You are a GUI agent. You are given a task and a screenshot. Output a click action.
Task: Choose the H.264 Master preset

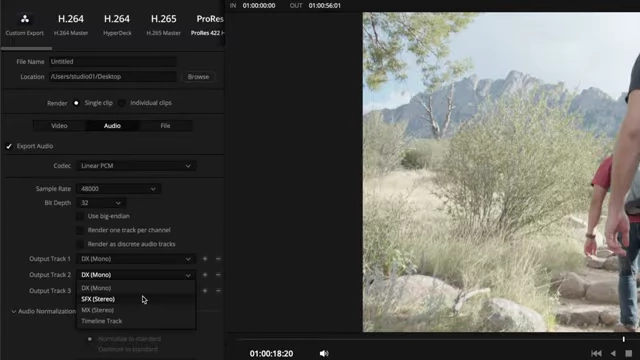[71, 24]
